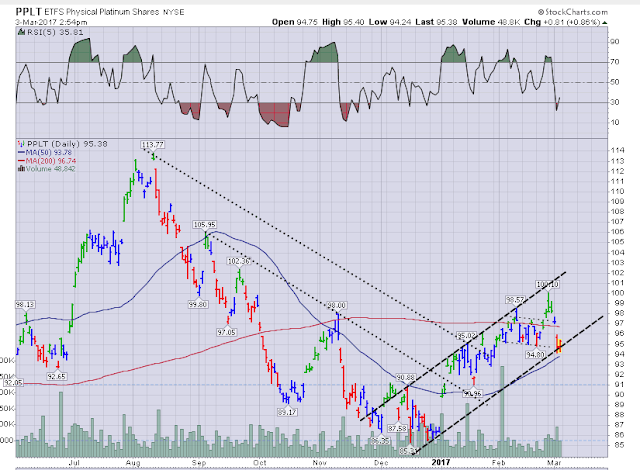Screen dimensions: 640x470
Task: Click the tallest February volume bar
Action: pos(502,411)
